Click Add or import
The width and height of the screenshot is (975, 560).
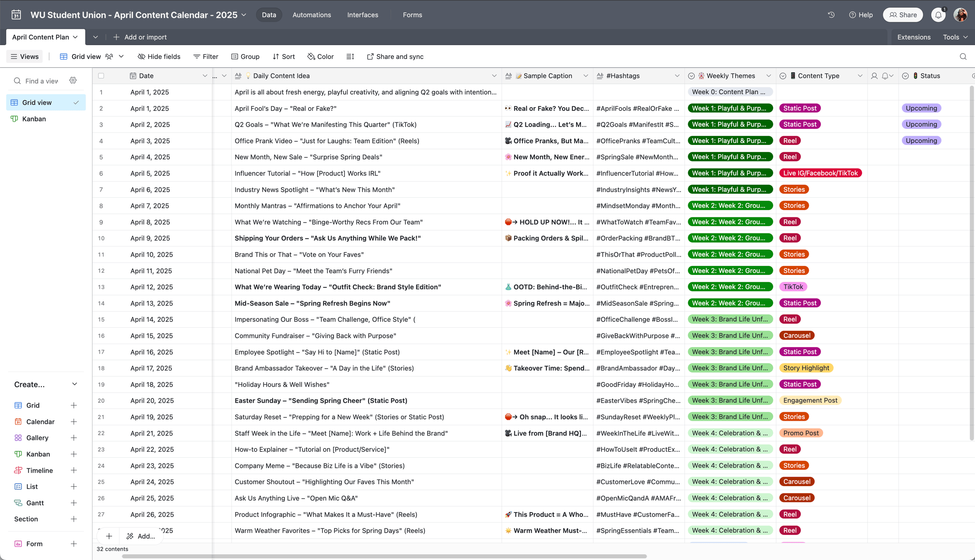140,37
